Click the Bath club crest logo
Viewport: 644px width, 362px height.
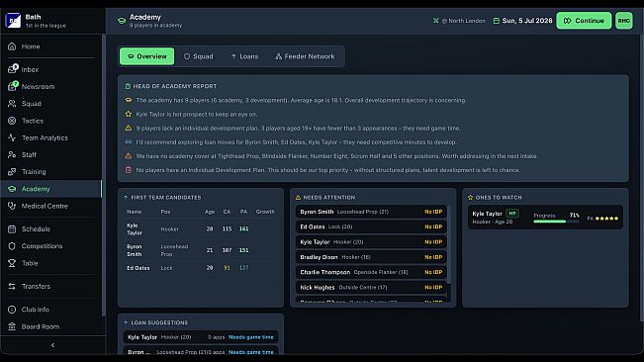click(x=13, y=20)
